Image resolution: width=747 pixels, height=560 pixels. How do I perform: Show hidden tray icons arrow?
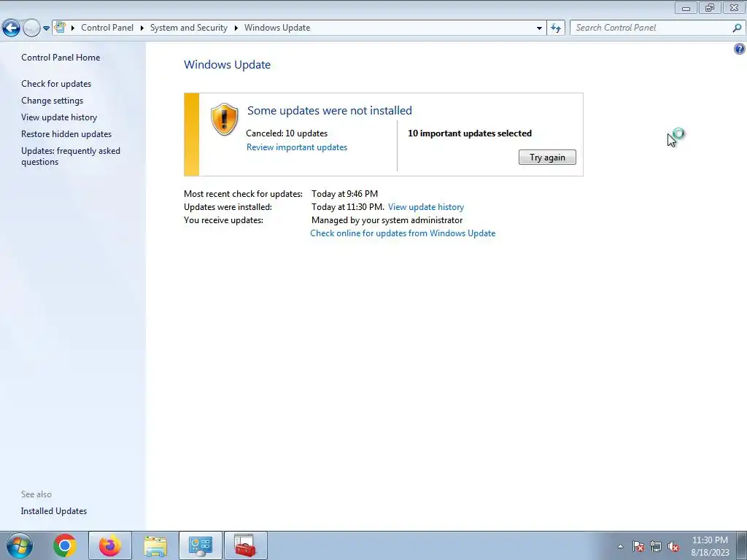(620, 546)
